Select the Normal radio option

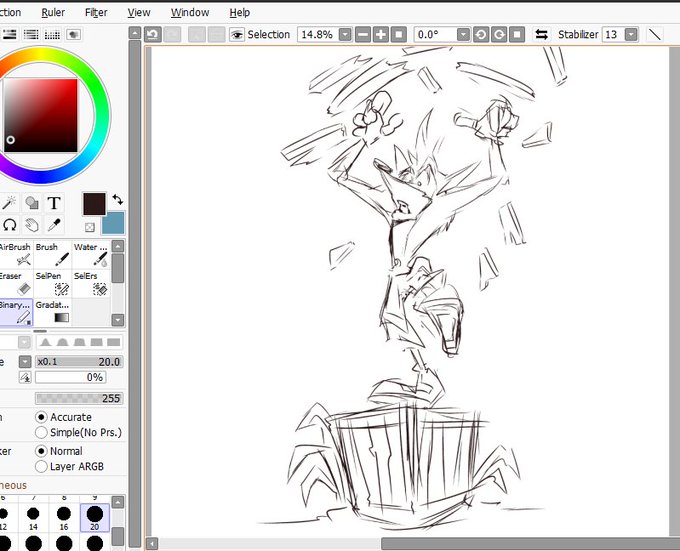59,451
